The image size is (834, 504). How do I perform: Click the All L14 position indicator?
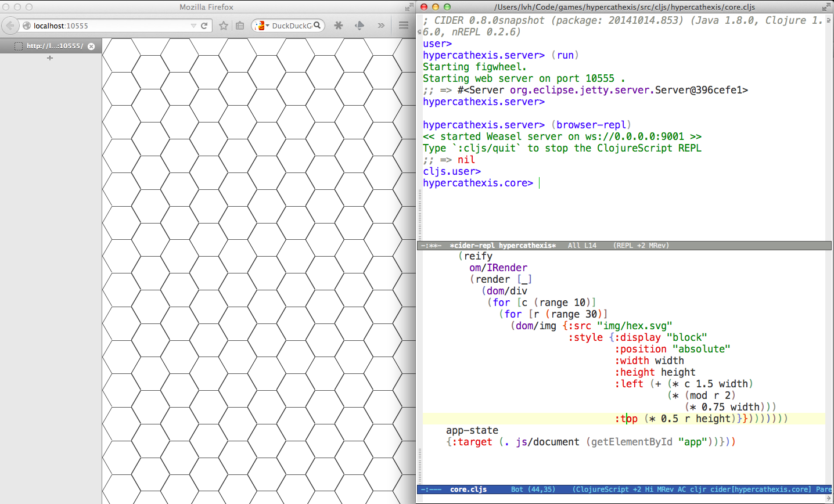[x=582, y=246]
